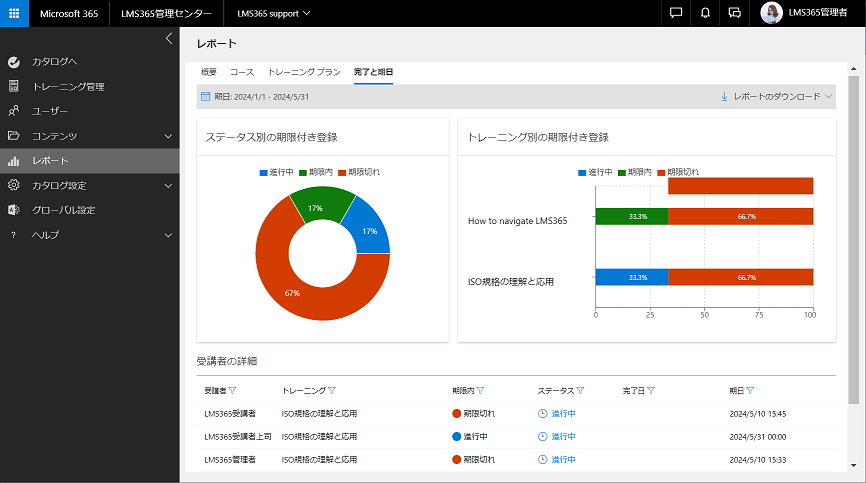Click the date 2024/5/31 00:00
The height and width of the screenshot is (483, 866).
click(758, 437)
